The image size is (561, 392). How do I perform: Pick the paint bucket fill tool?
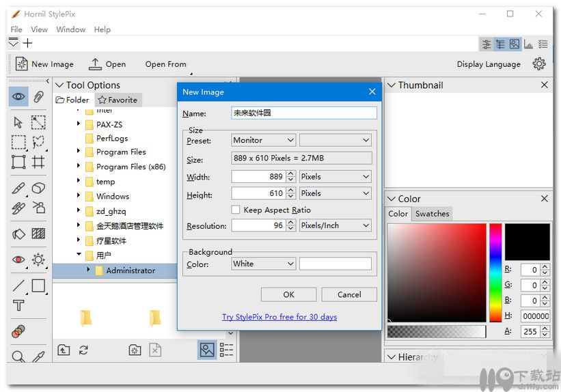pyautogui.click(x=18, y=234)
